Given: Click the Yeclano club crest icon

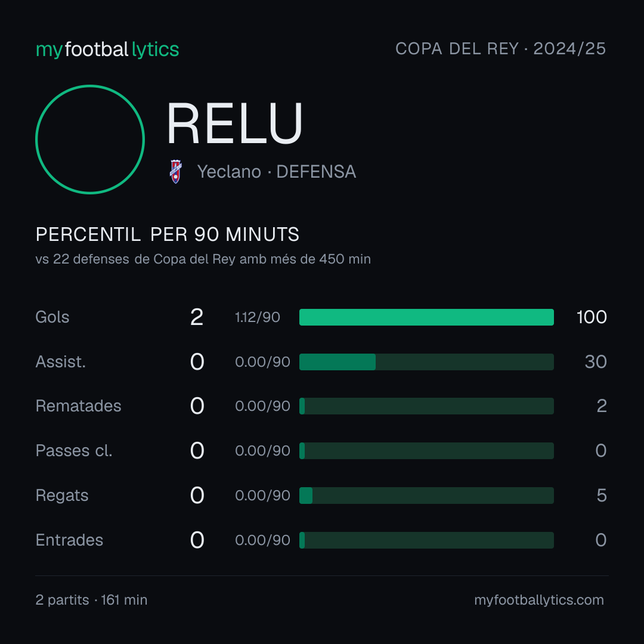Looking at the screenshot, I should click(x=176, y=172).
